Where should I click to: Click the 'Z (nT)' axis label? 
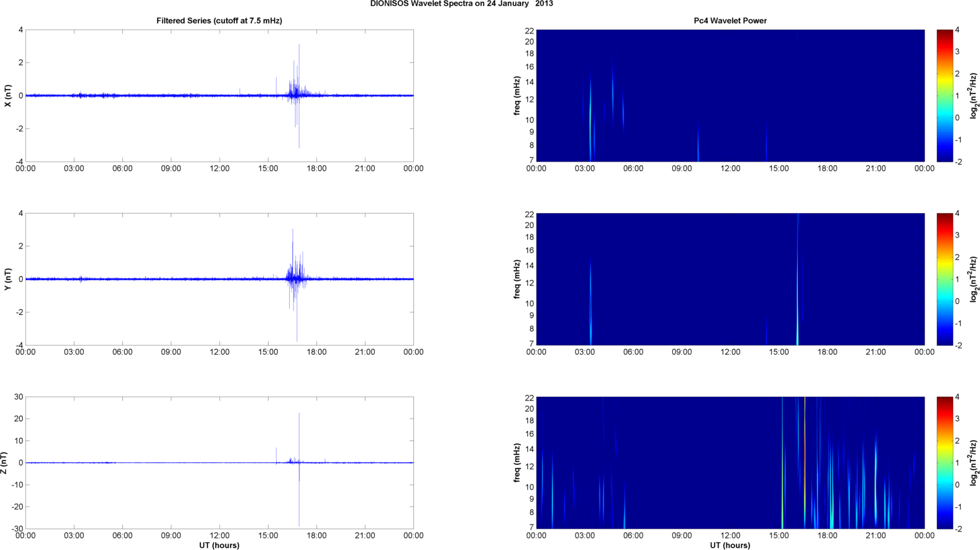[5, 463]
